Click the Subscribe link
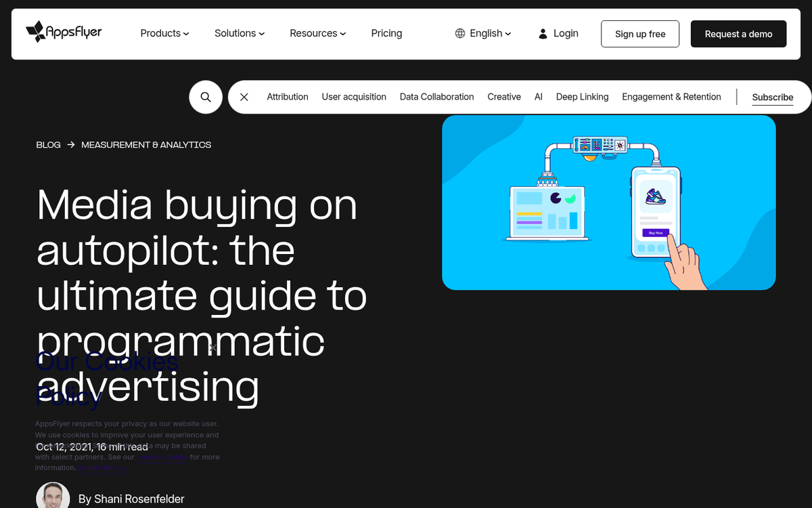 pos(772,98)
